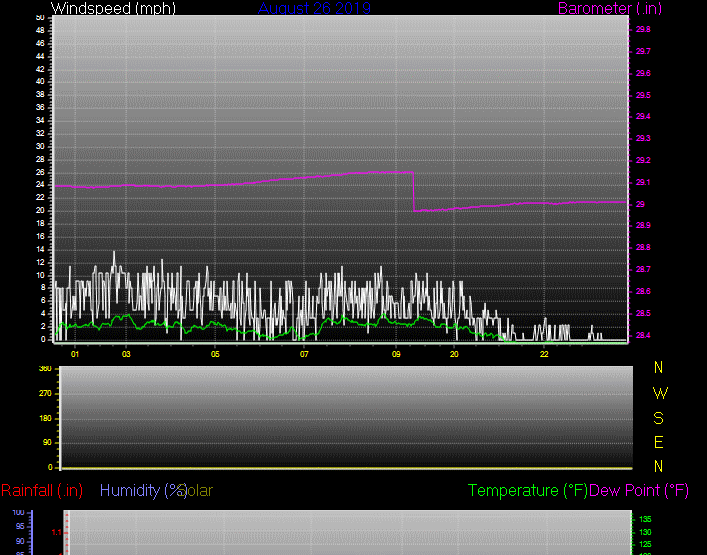Click the Humidity (%) legend label
The height and width of the screenshot is (555, 707).
click(143, 491)
